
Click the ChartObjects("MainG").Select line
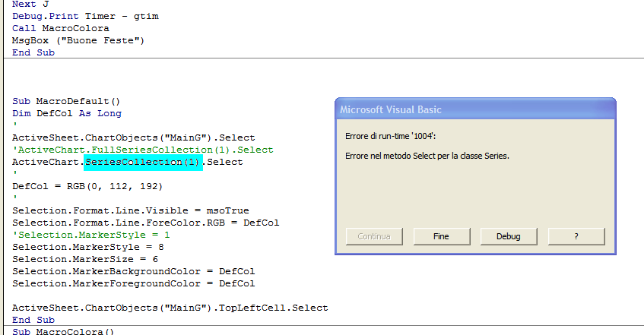[134, 137]
